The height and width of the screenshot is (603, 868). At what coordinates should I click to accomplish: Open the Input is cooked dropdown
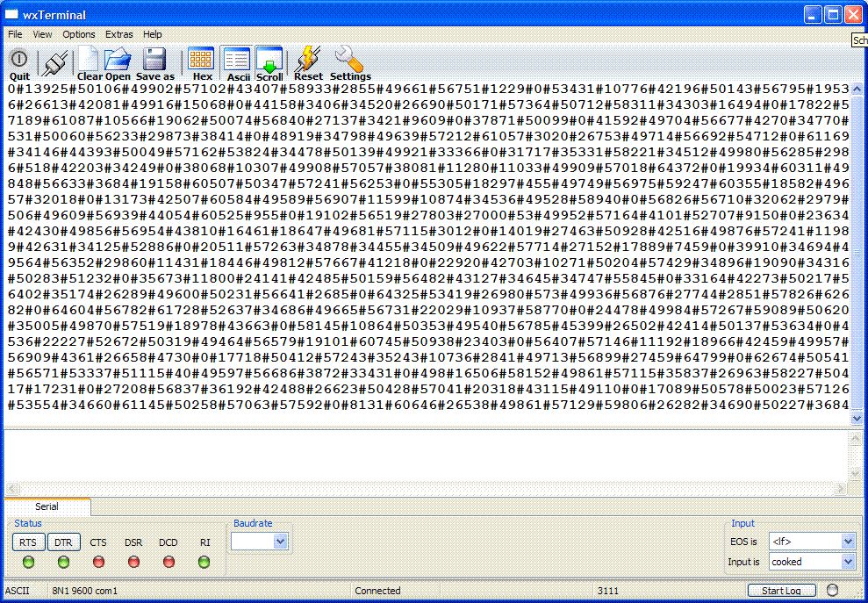pyautogui.click(x=848, y=562)
